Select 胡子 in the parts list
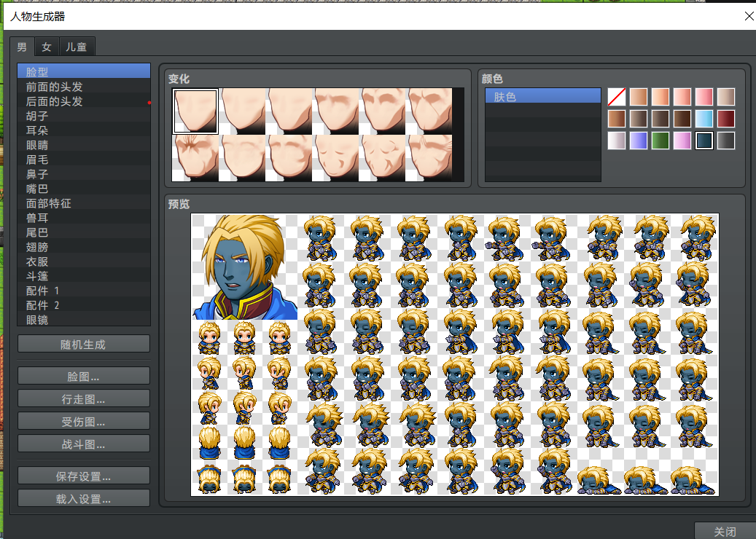The width and height of the screenshot is (756, 539). click(84, 116)
